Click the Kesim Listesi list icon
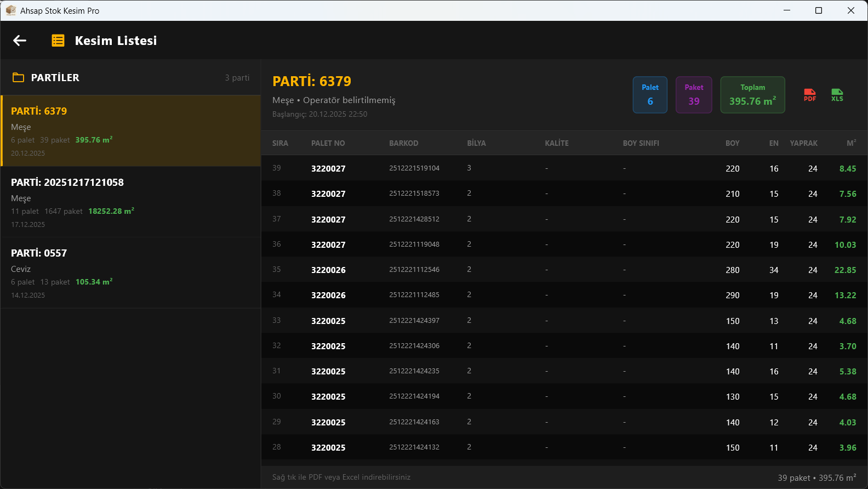The image size is (868, 489). click(58, 41)
